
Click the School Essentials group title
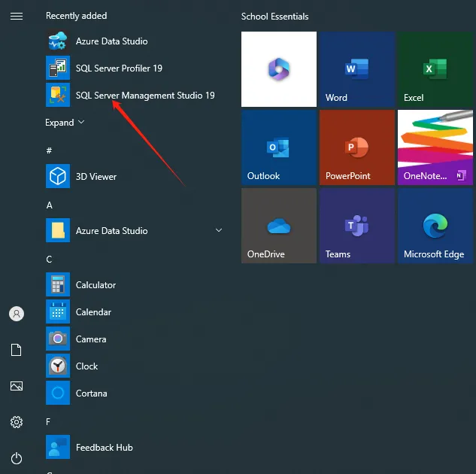[x=274, y=17]
